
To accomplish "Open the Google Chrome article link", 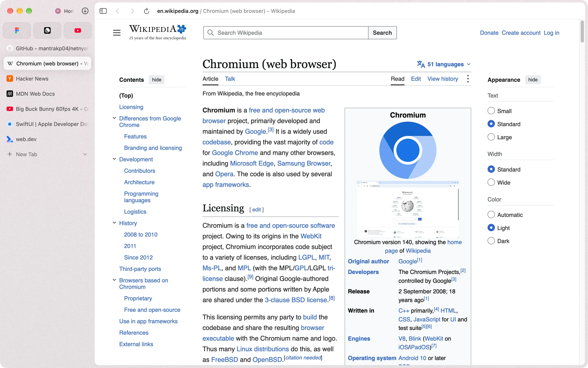I will pos(235,153).
